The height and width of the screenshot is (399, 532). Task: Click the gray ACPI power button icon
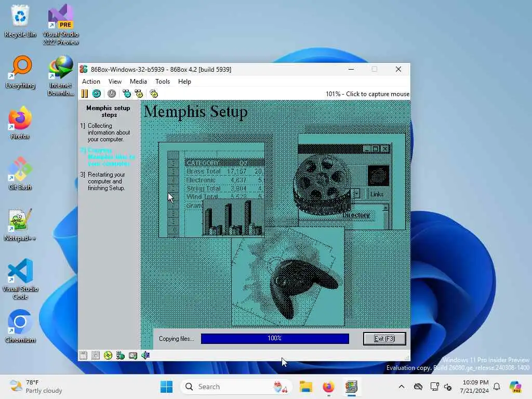(112, 94)
